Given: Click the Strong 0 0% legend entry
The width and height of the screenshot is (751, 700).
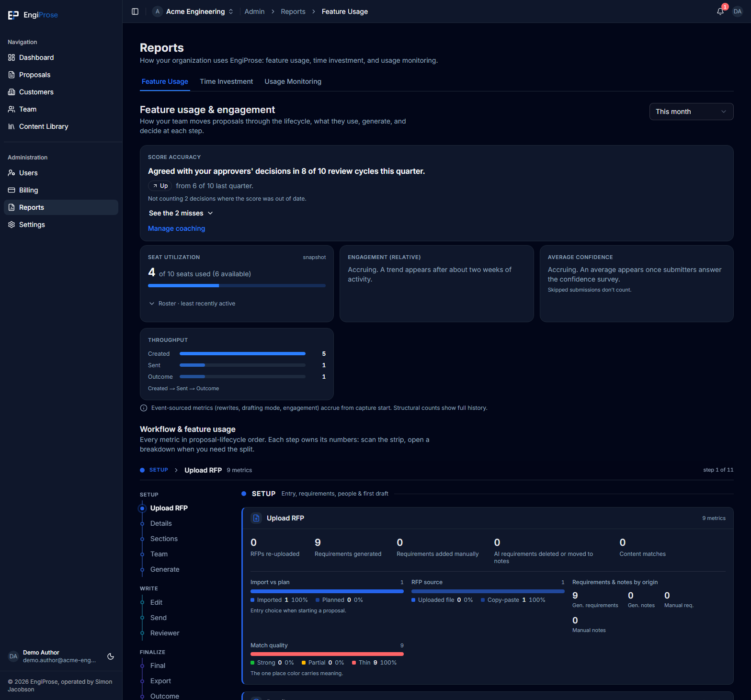Looking at the screenshot, I should tap(272, 663).
